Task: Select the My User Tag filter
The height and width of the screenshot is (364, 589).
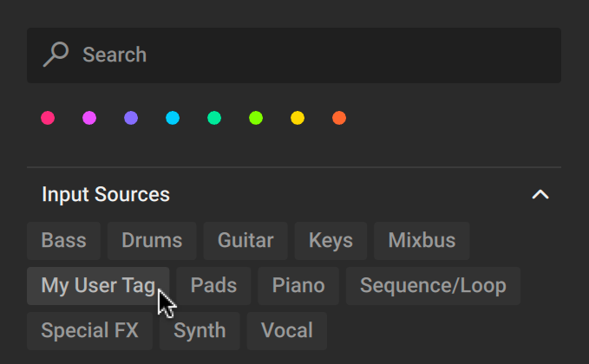Action: pyautogui.click(x=98, y=286)
